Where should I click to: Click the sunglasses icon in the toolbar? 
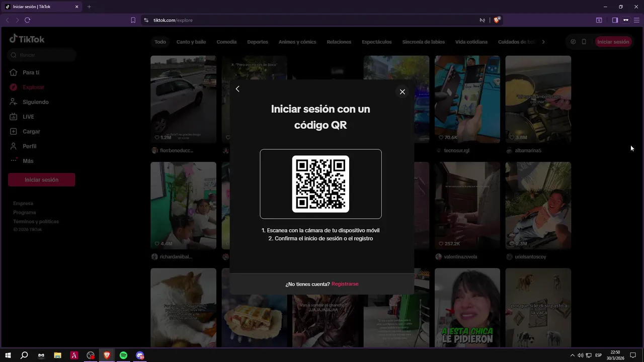[626, 20]
